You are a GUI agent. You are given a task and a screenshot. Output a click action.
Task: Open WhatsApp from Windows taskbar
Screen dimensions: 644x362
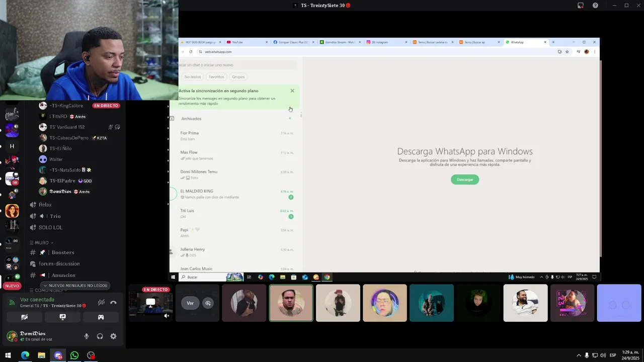point(74,355)
